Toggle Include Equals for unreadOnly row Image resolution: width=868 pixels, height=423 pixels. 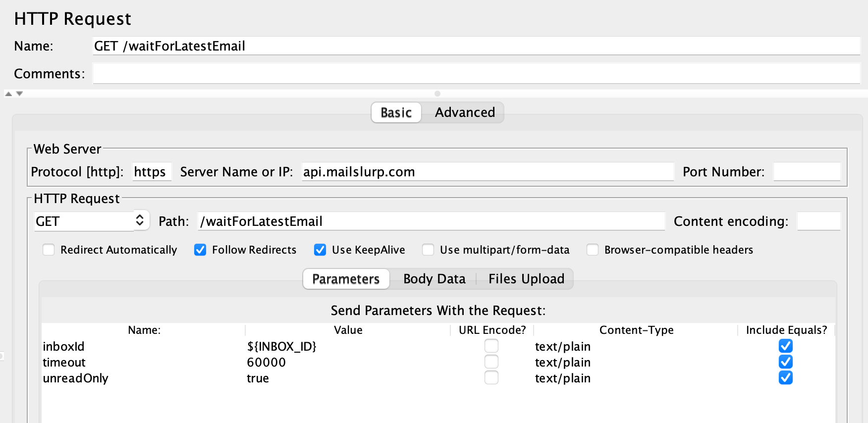(x=786, y=377)
